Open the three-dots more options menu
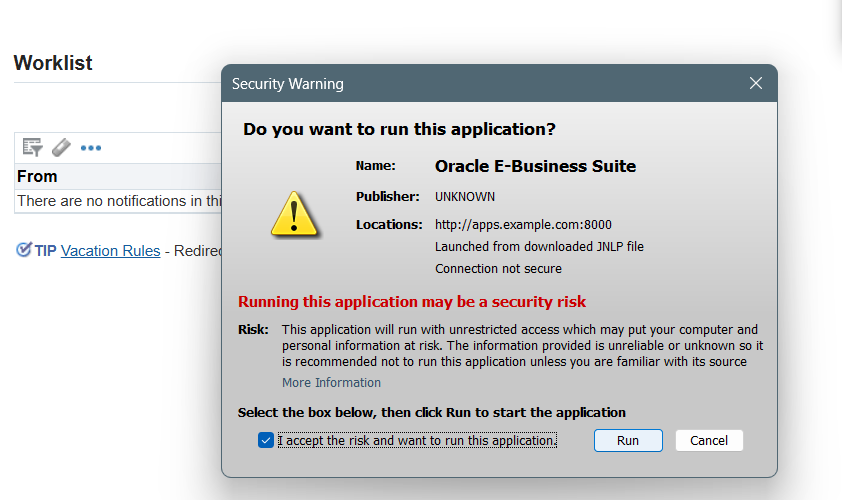 (x=91, y=148)
